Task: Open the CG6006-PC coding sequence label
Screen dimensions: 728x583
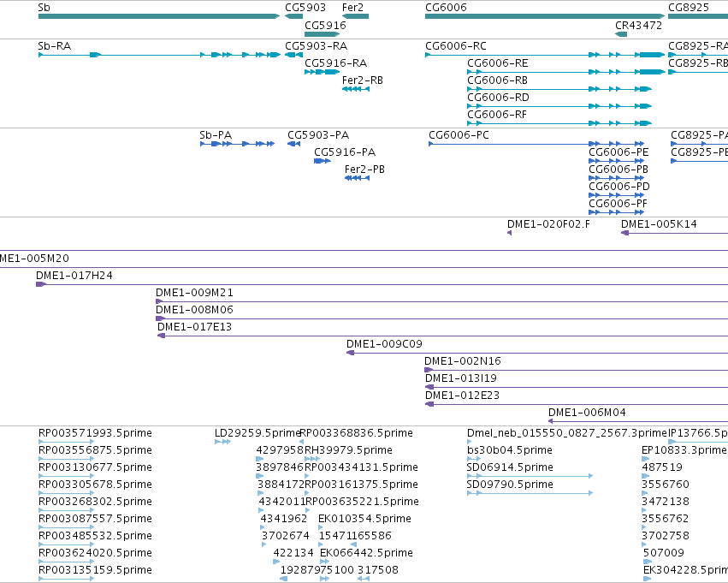Action: (x=459, y=135)
